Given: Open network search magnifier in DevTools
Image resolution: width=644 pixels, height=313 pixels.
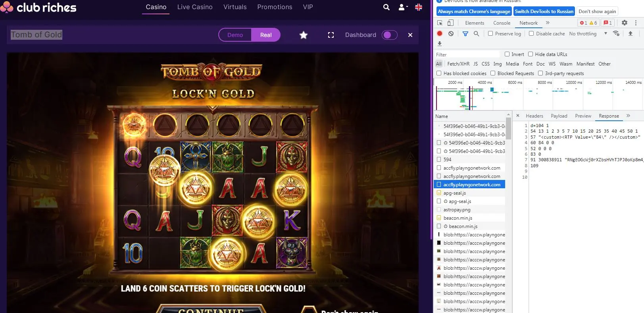Looking at the screenshot, I should (x=476, y=33).
